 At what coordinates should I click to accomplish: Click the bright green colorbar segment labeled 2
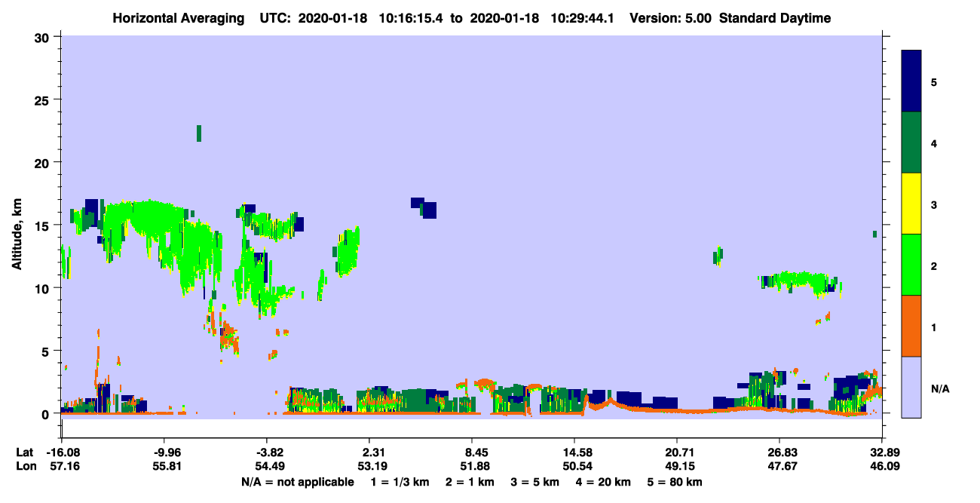pos(911,265)
